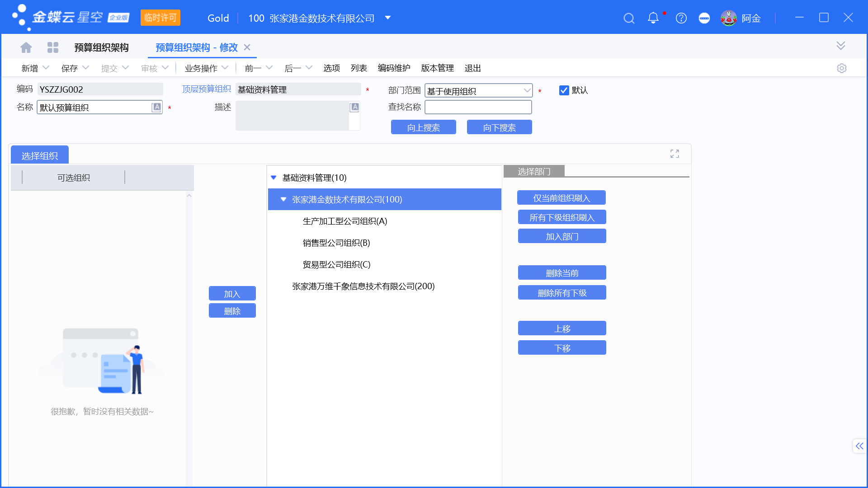Screen dimensions: 868x488
Task: Click the more options ellipsis icon
Action: (x=704, y=19)
